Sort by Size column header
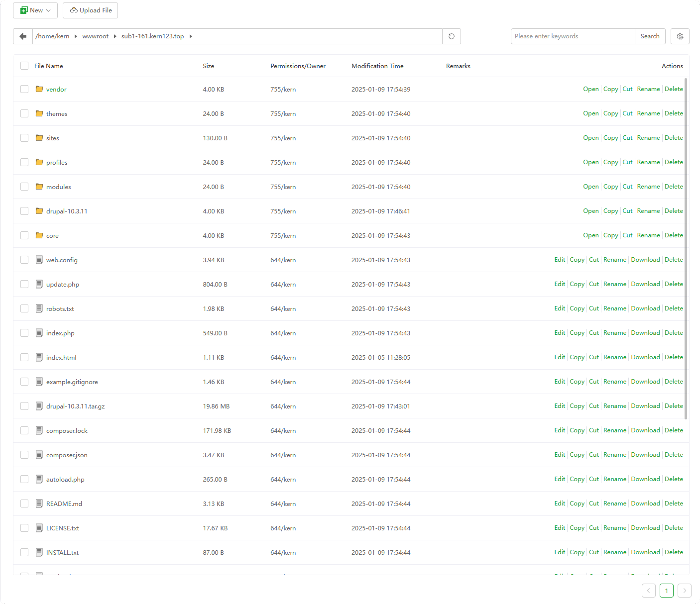700x604 pixels. (x=209, y=66)
